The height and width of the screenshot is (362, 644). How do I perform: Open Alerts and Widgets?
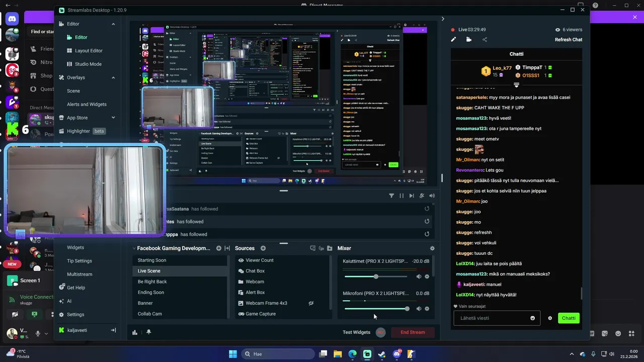pyautogui.click(x=87, y=104)
